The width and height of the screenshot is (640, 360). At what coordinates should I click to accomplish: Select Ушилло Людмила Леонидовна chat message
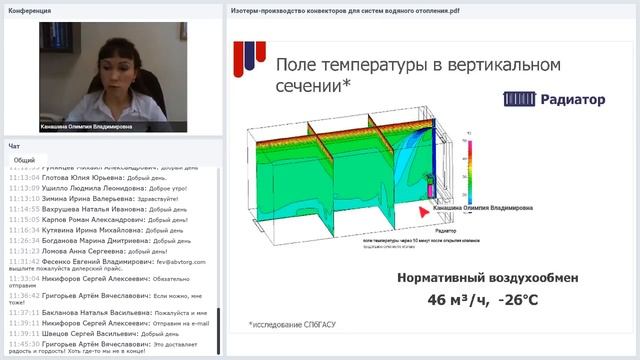coord(98,189)
